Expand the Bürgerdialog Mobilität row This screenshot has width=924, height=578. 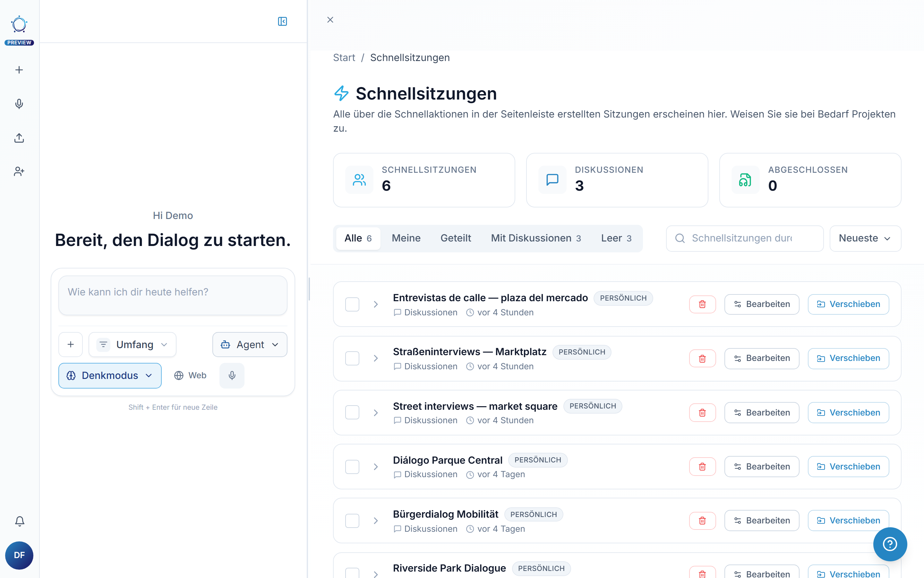[376, 520]
